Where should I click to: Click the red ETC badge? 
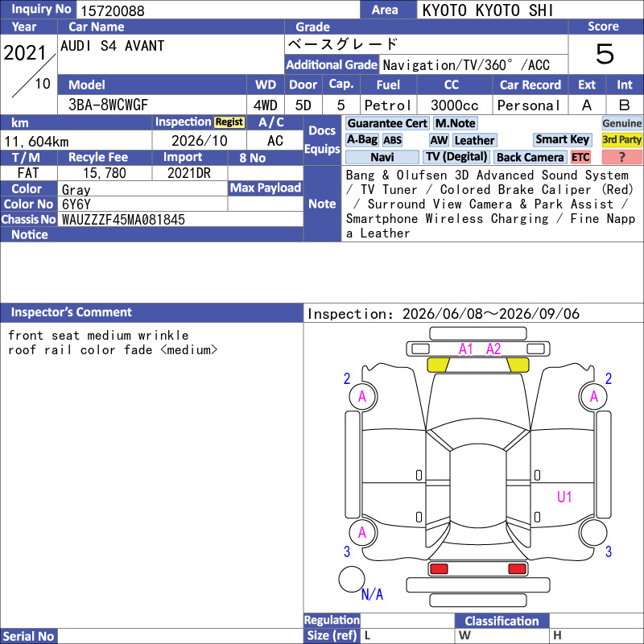(580, 157)
